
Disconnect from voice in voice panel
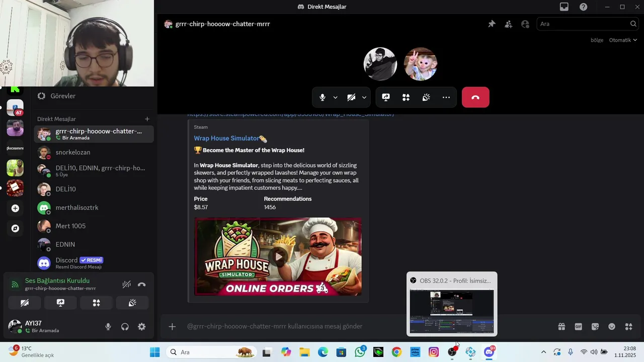[x=142, y=285]
